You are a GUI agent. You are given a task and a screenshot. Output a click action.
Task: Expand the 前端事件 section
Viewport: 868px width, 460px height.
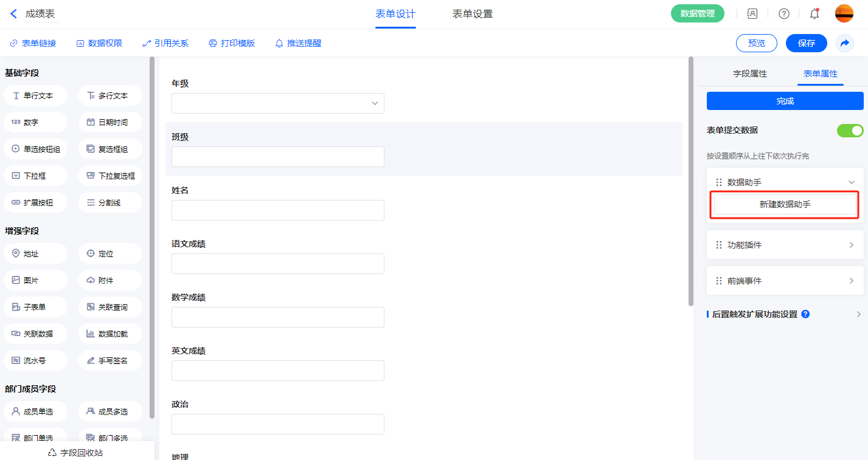(852, 281)
